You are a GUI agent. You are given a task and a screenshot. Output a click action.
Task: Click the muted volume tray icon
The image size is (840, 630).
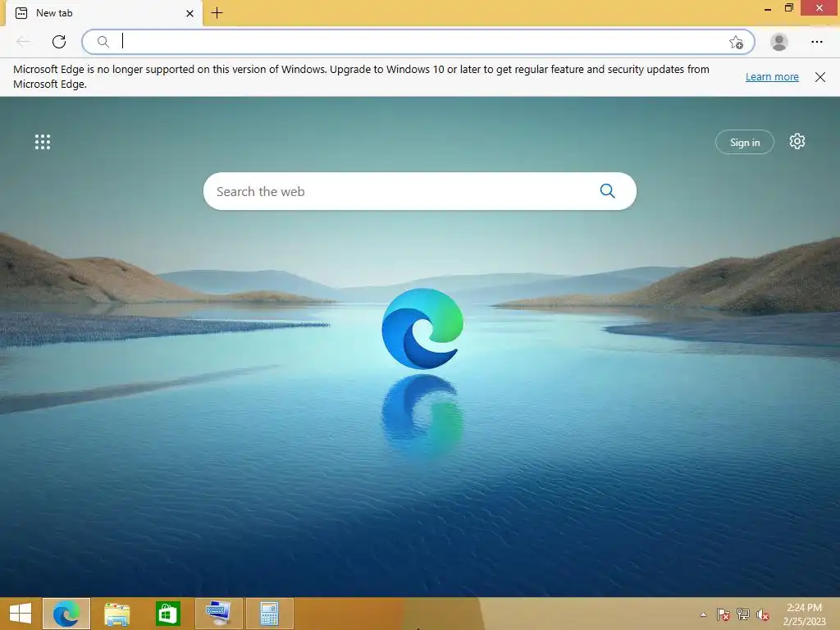coord(763,614)
